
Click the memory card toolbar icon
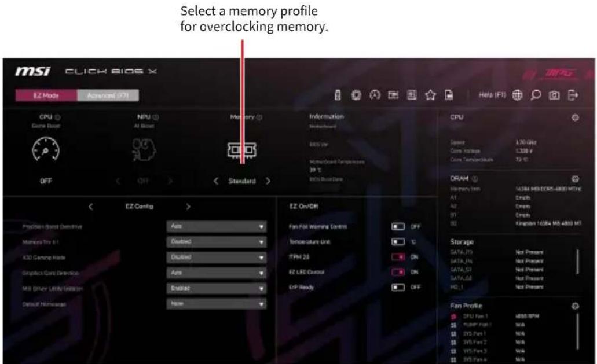click(x=393, y=95)
